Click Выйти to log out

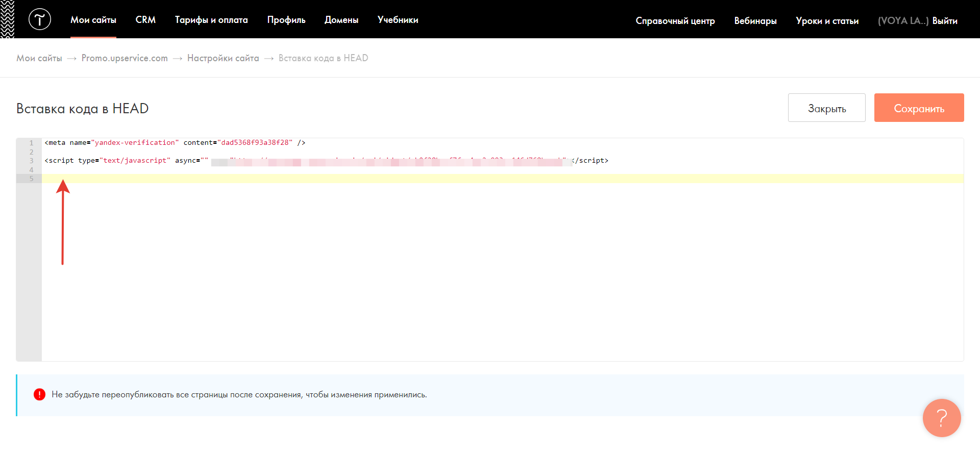pyautogui.click(x=945, y=21)
